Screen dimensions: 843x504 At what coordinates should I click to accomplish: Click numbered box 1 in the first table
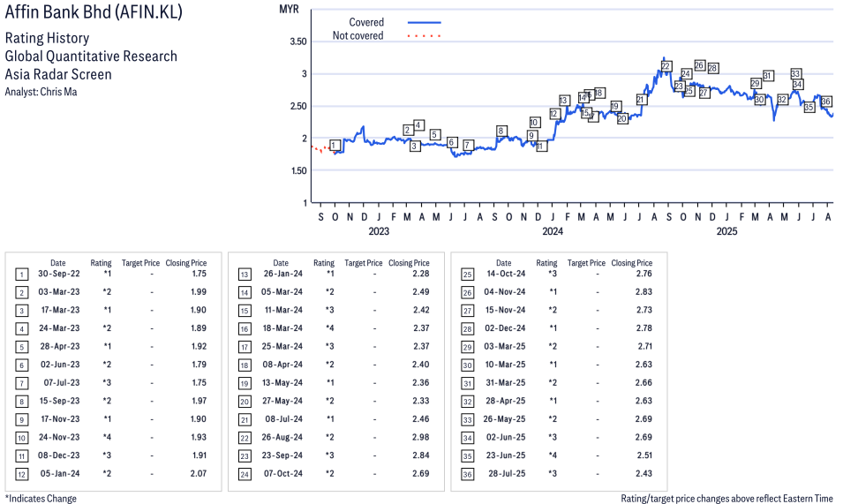pyautogui.click(x=21, y=275)
